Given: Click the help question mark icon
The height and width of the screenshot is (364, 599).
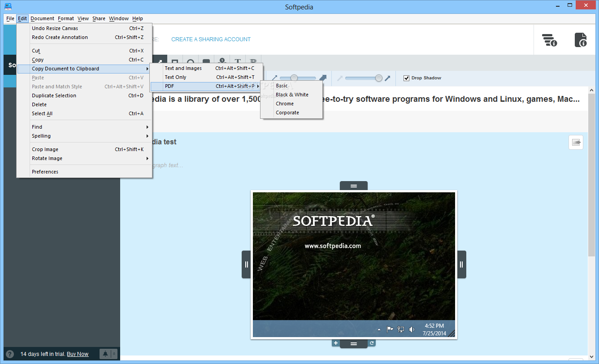Looking at the screenshot, I should [x=10, y=354].
